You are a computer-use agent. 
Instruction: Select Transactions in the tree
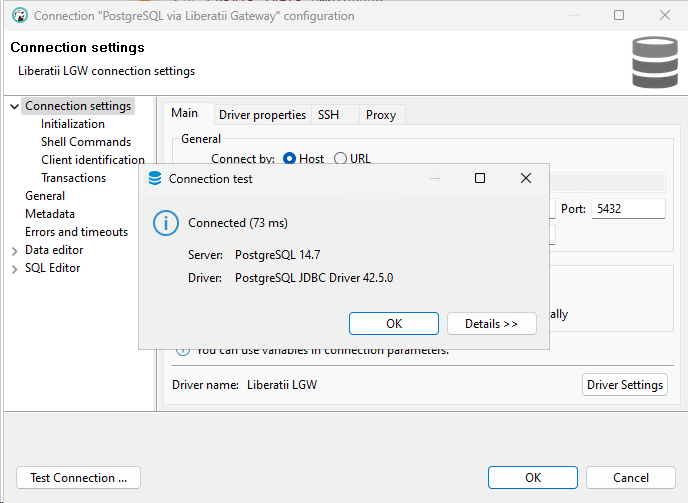(x=74, y=178)
